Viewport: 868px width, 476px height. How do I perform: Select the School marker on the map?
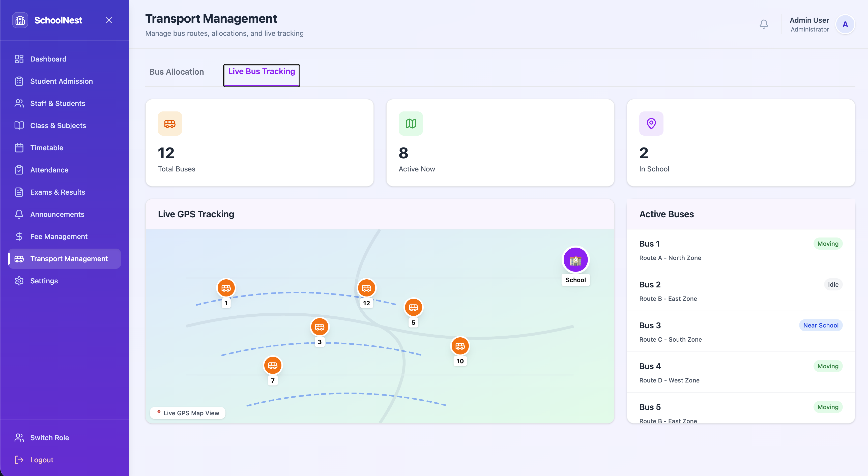point(575,260)
